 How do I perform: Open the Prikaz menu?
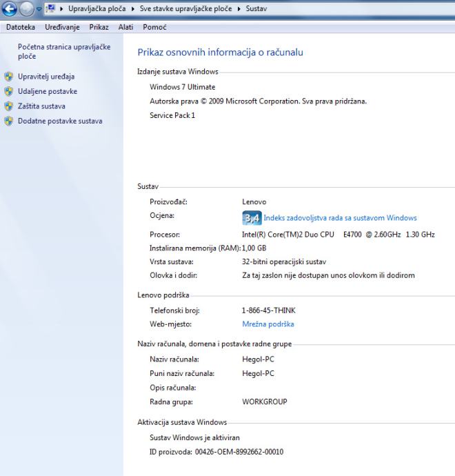pyautogui.click(x=99, y=27)
